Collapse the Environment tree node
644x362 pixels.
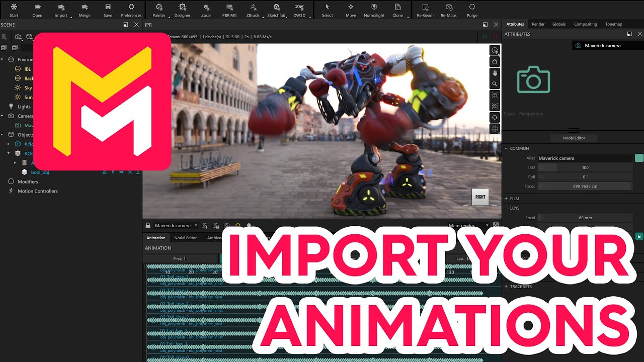click(2, 59)
